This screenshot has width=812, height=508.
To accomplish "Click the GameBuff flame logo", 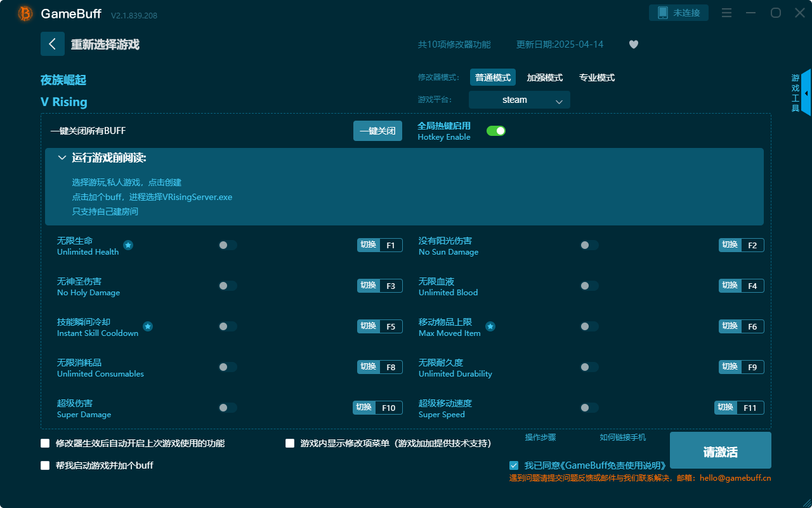I will (25, 13).
